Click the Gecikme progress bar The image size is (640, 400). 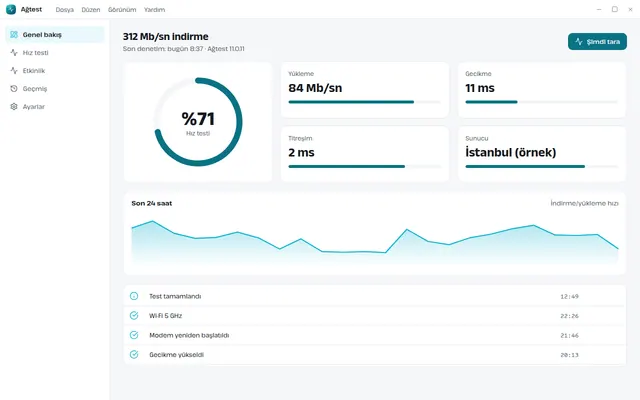542,102
